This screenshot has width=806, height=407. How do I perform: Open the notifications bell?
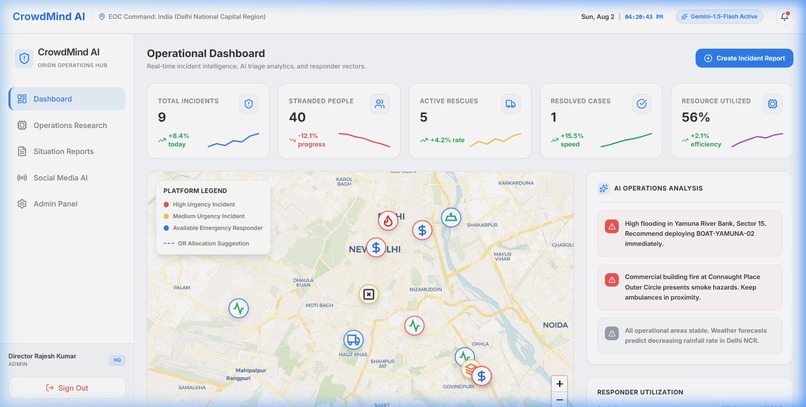(784, 16)
